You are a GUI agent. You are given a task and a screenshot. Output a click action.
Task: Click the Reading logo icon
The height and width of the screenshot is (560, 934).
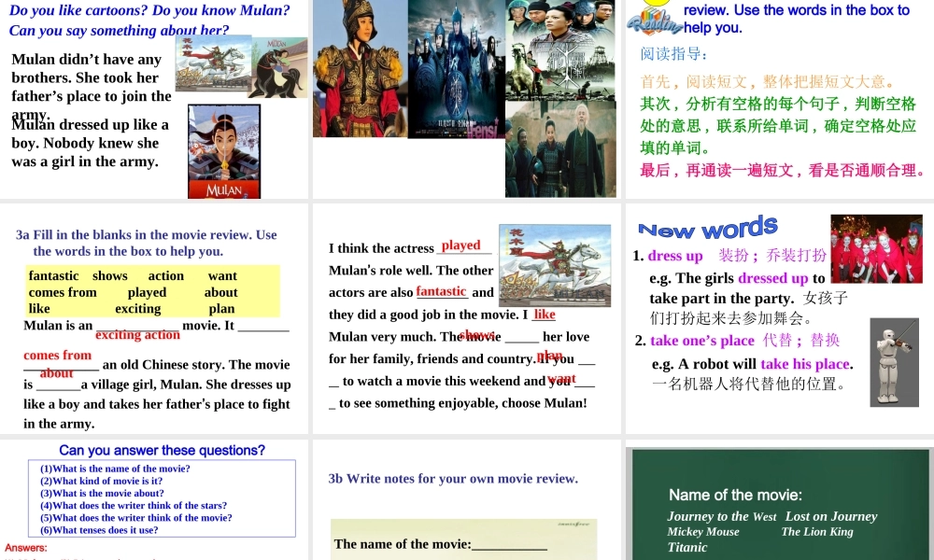click(654, 21)
